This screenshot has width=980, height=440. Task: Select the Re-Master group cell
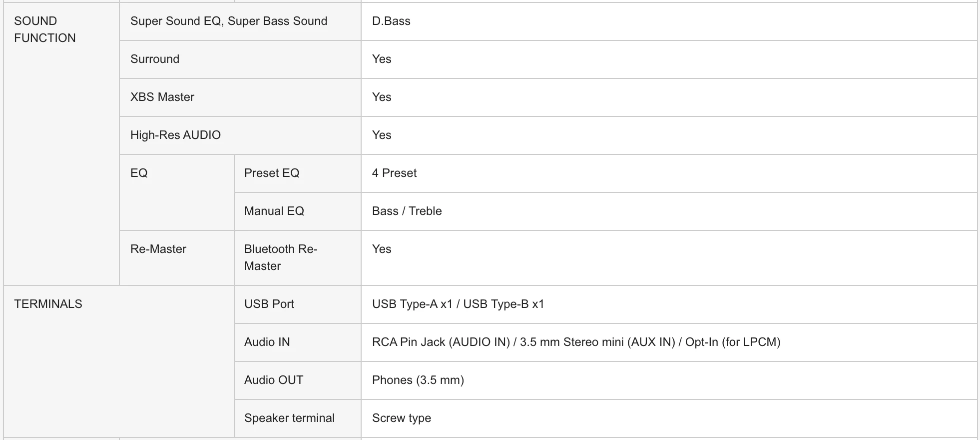[x=177, y=258]
